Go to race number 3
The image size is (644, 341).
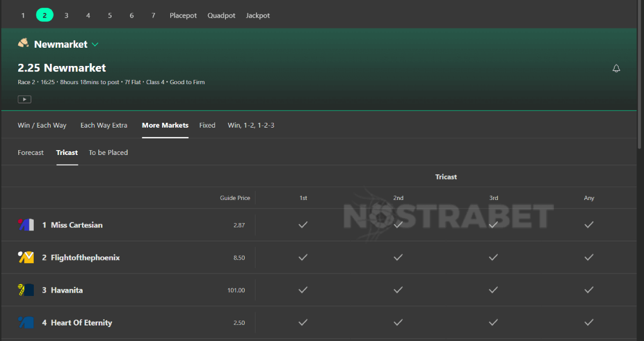pos(67,16)
